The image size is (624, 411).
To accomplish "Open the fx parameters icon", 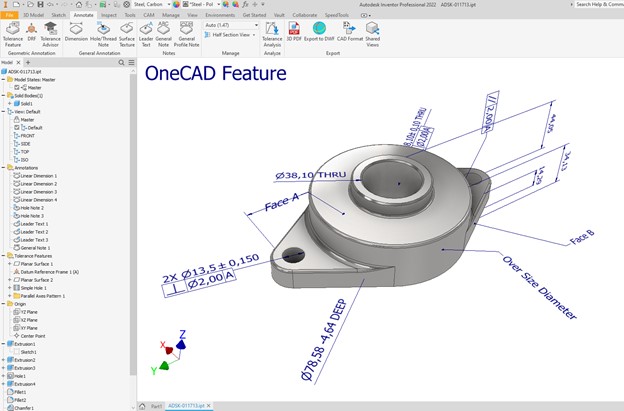I will click(245, 4).
